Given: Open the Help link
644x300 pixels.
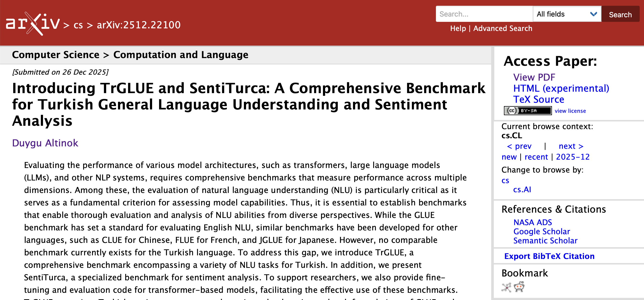Looking at the screenshot, I should tap(458, 29).
